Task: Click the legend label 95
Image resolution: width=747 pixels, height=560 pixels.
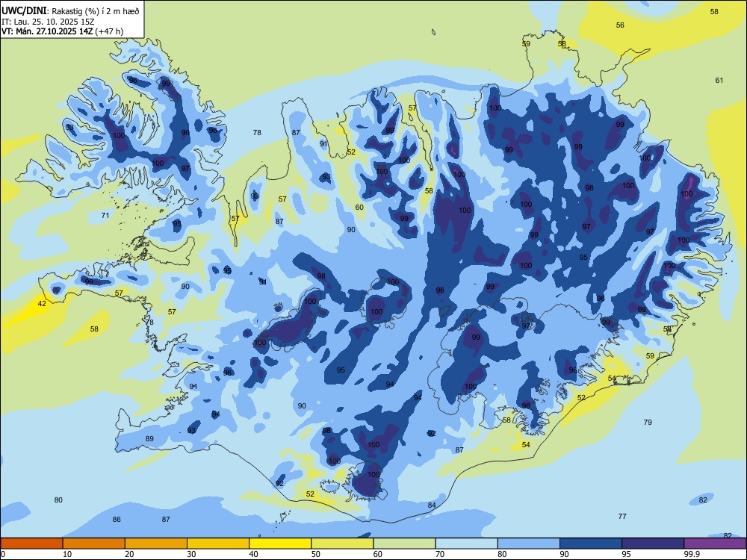Action: 626,554
